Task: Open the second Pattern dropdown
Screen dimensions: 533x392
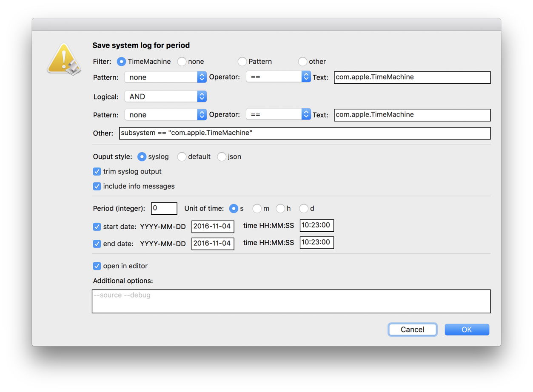Action: coord(165,115)
